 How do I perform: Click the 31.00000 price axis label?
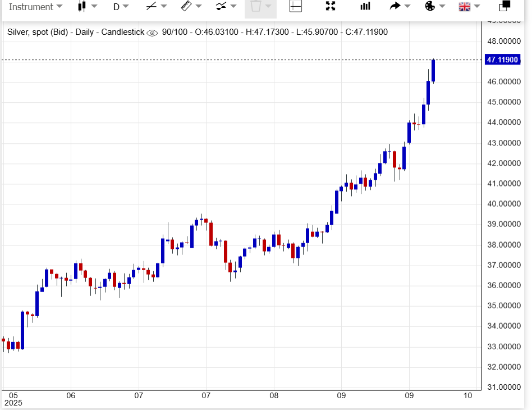(504, 387)
